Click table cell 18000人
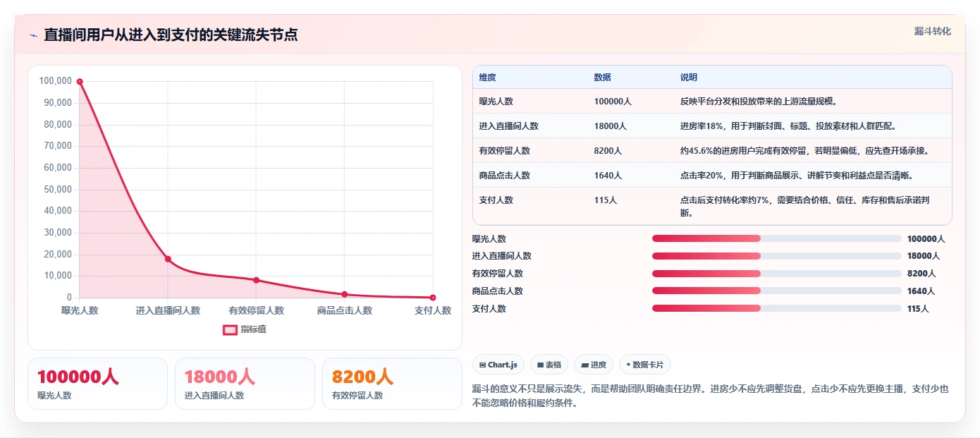980x438 pixels. [611, 126]
